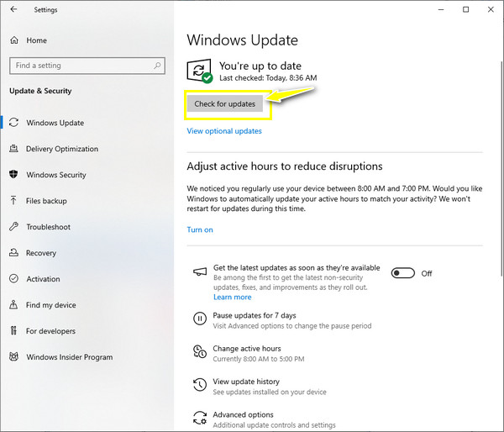Open View optional updates link
504x432 pixels.
tap(224, 131)
